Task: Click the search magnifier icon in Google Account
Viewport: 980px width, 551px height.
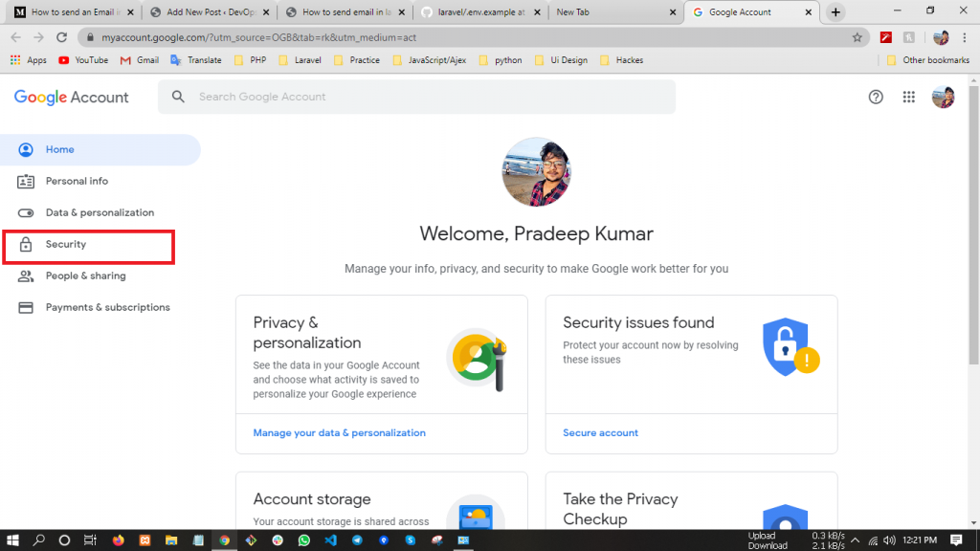Action: tap(178, 97)
